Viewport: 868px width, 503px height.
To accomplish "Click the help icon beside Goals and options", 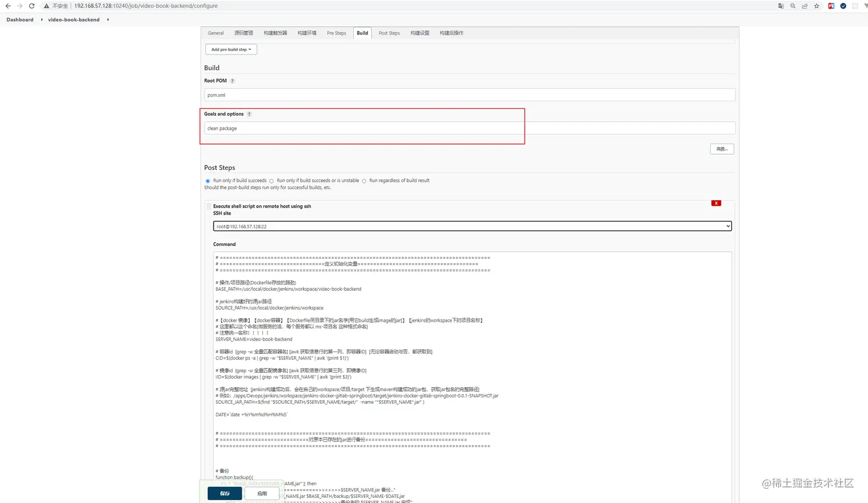I will (249, 114).
